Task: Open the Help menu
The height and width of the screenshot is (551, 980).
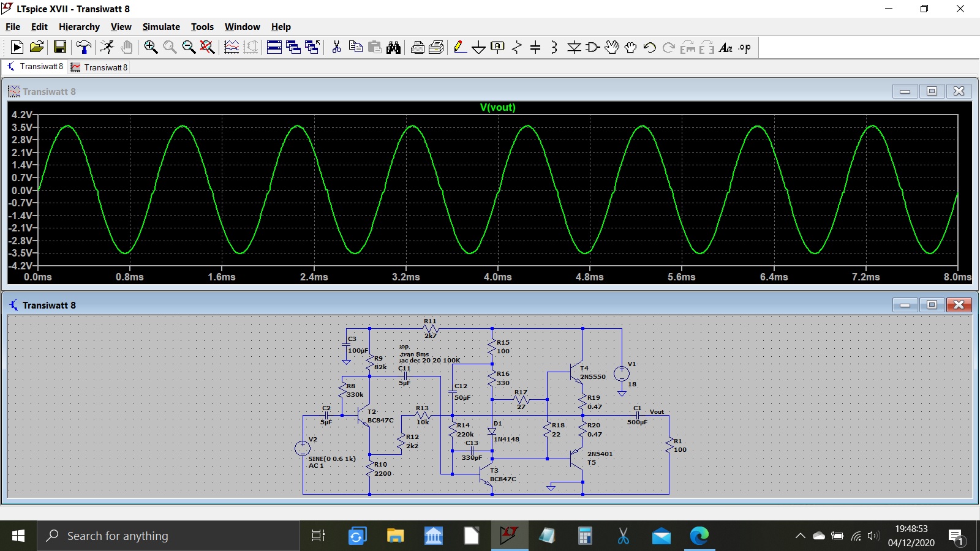Action: pos(281,27)
